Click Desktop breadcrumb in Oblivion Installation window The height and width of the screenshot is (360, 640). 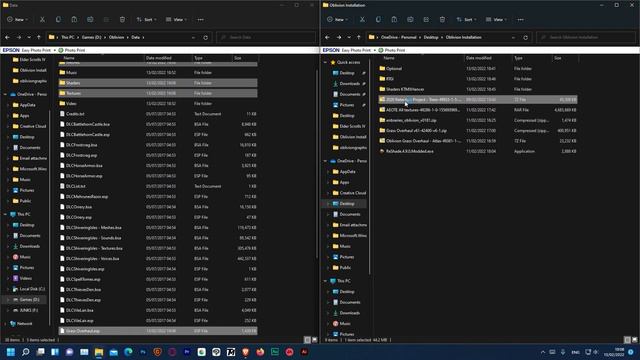coord(431,37)
